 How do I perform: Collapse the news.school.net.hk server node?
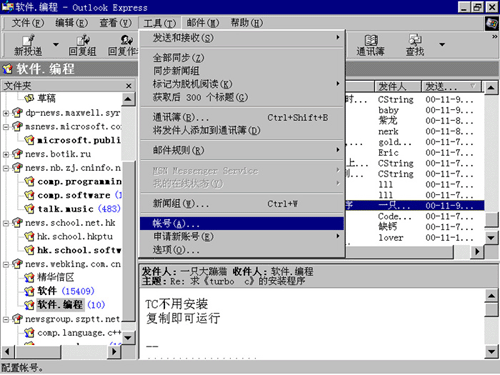point(6,223)
